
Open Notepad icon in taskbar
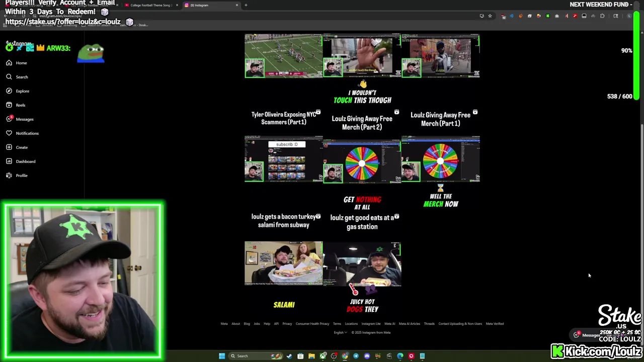422,356
